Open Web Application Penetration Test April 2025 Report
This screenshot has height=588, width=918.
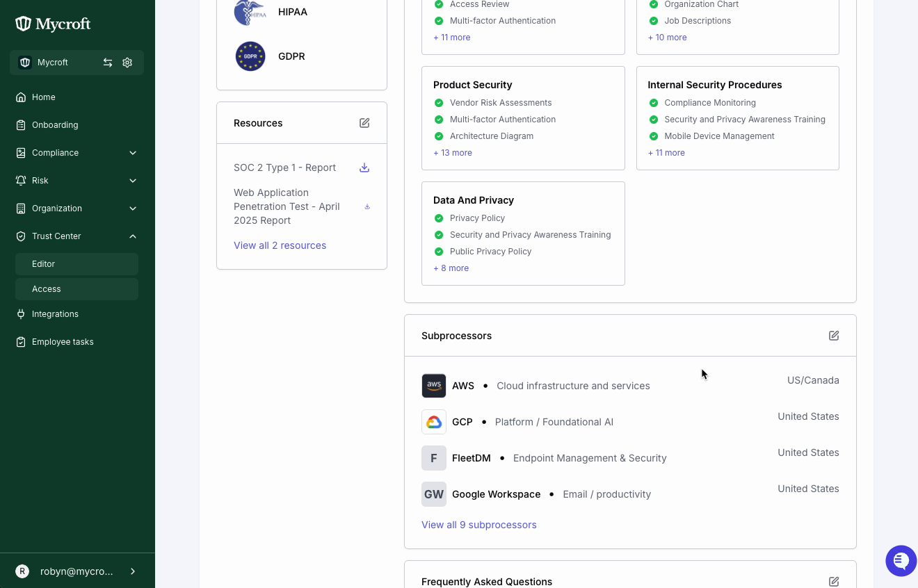point(287,206)
